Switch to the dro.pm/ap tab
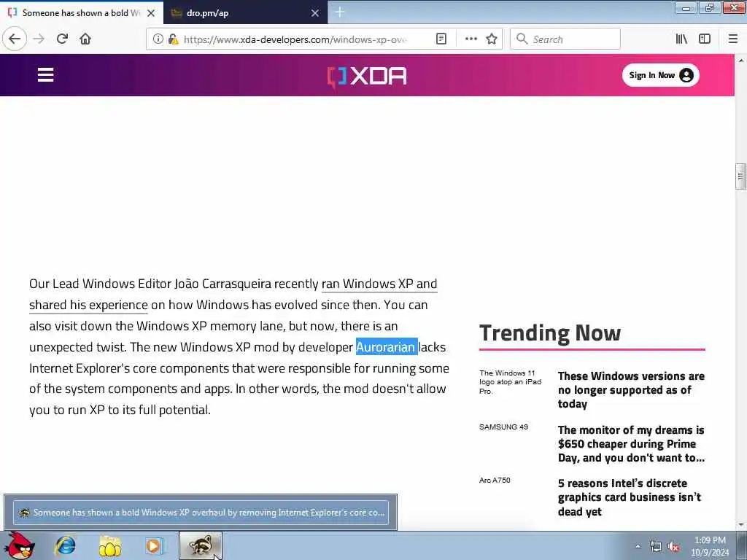 pos(246,13)
